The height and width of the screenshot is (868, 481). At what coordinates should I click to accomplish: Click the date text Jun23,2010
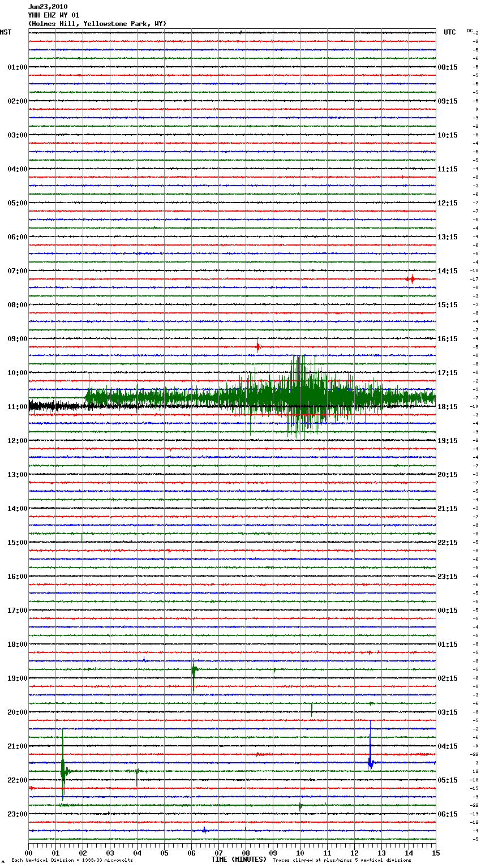[x=48, y=7]
